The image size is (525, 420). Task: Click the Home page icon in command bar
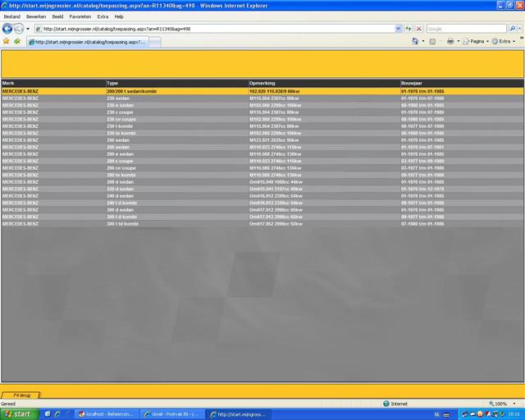(415, 41)
